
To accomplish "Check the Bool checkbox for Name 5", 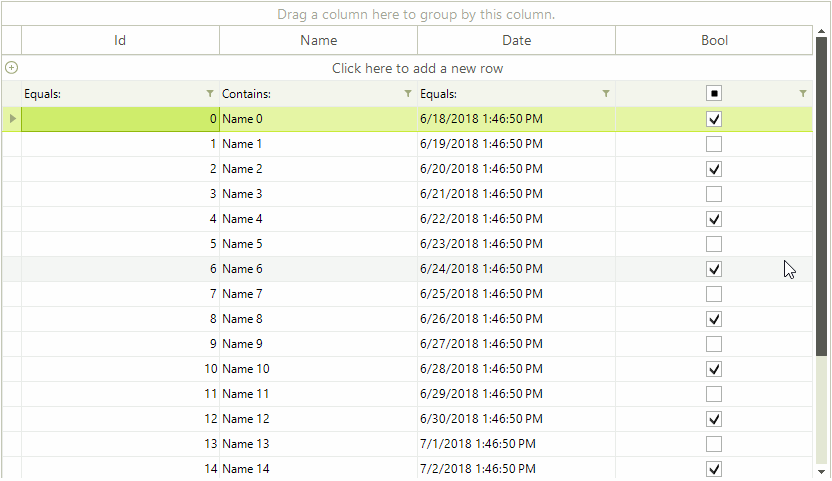I will (714, 244).
